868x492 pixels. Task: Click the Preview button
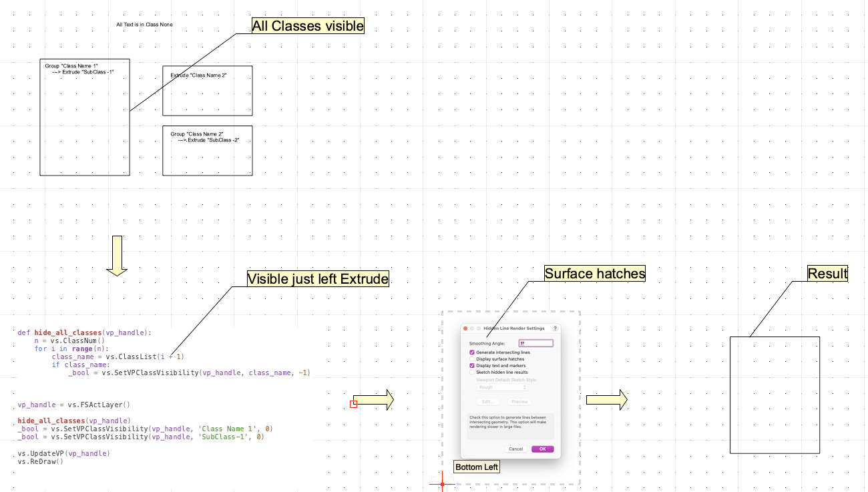pos(519,402)
